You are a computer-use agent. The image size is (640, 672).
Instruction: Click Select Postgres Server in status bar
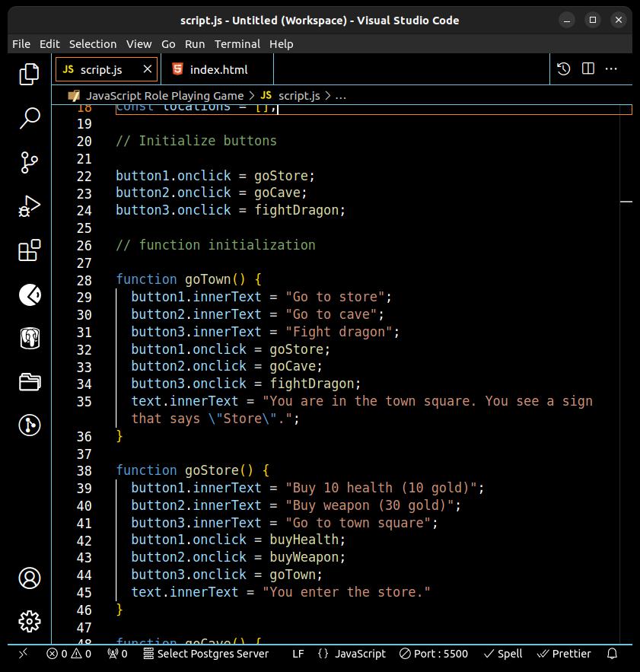(x=205, y=654)
